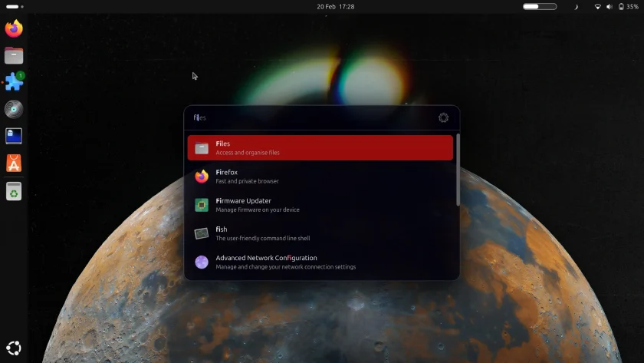Click the workspace indicator in the top-left
Image resolution: width=644 pixels, height=363 pixels.
click(15, 7)
